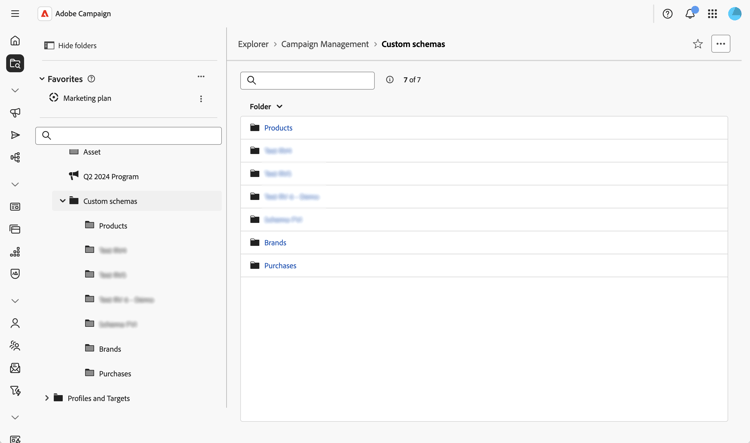Click the user profile avatar
The width and height of the screenshot is (750, 443).
(735, 14)
